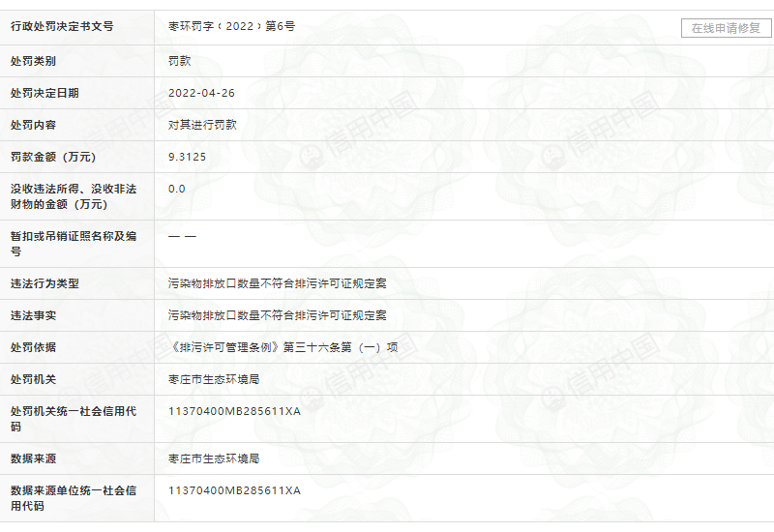Select the confiscated amount 0.0
This screenshot has height=532, width=774.
pos(177,189)
